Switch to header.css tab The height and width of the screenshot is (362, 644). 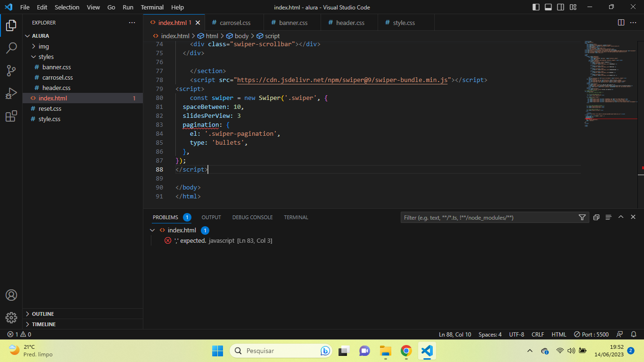click(349, 23)
